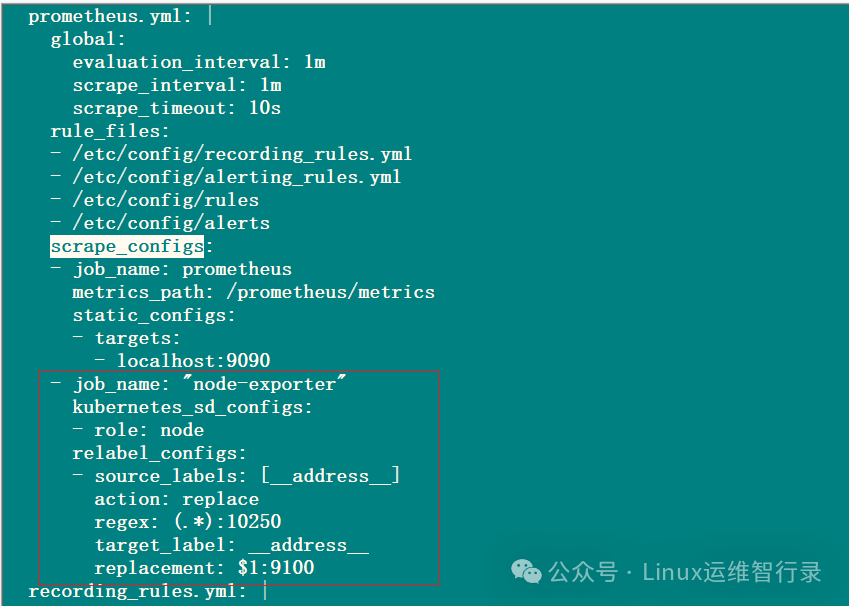Click the scrape_interval: 1m line
The width and height of the screenshot is (849, 606).
pos(177,85)
